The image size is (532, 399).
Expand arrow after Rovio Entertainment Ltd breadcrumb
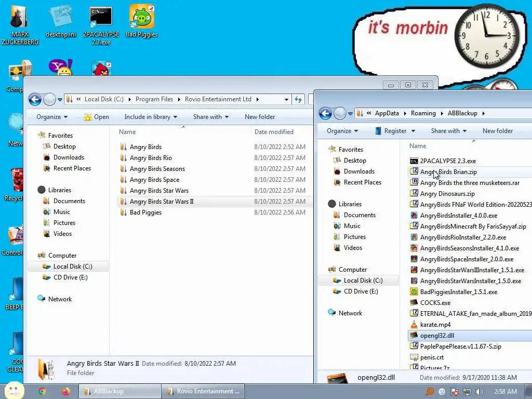tap(257, 99)
